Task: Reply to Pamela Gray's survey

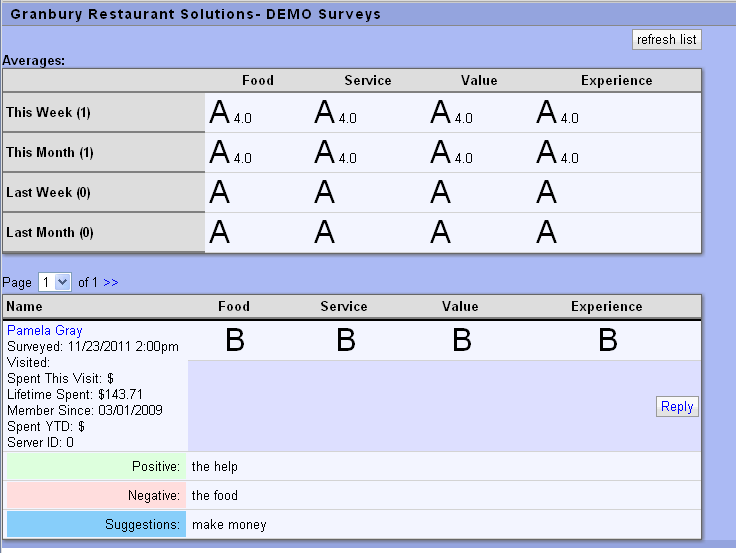Action: coord(677,407)
